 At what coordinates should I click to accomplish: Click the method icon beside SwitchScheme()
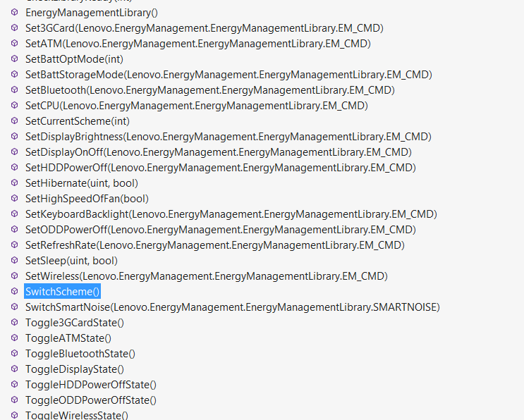pyautogui.click(x=14, y=292)
